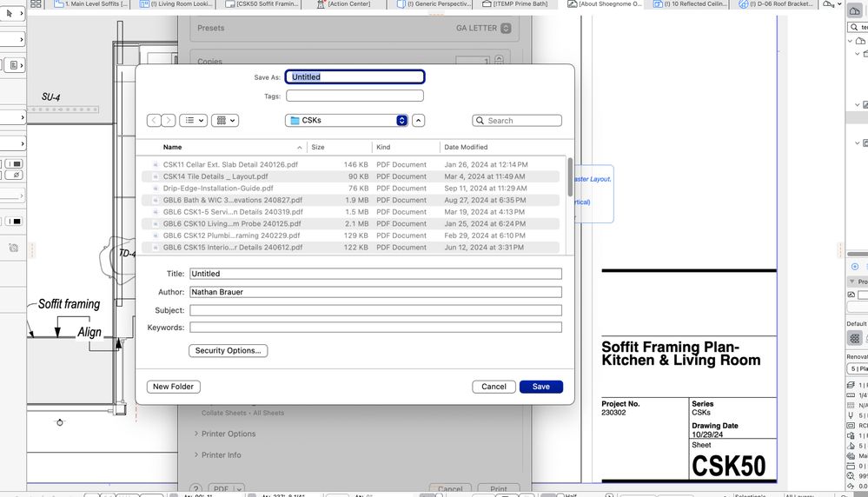Click Print button in print dialog
Screen dimensions: 868x497
[498, 489]
